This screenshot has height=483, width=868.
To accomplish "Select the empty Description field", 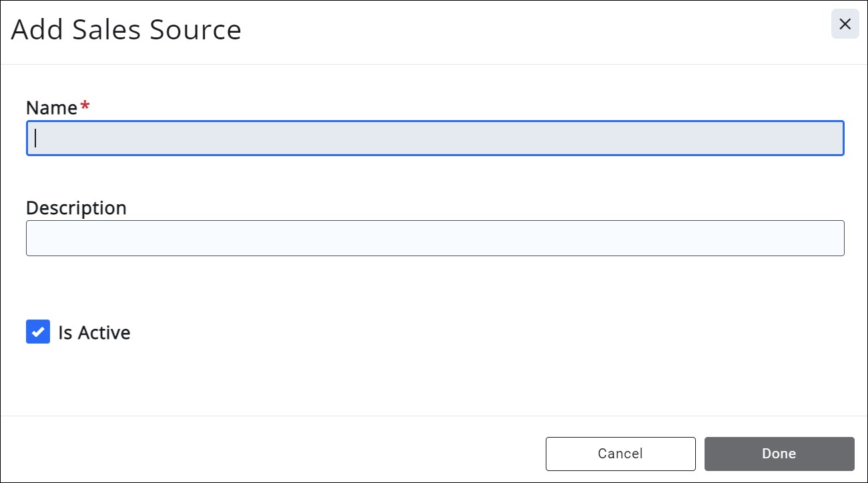I will [435, 238].
